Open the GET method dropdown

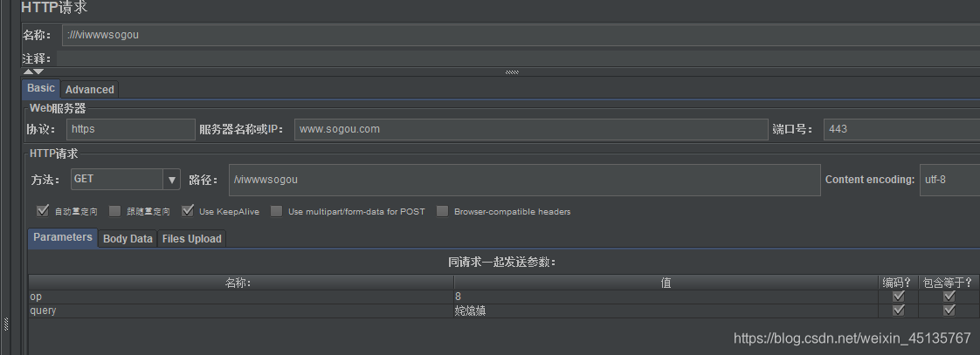click(x=126, y=179)
